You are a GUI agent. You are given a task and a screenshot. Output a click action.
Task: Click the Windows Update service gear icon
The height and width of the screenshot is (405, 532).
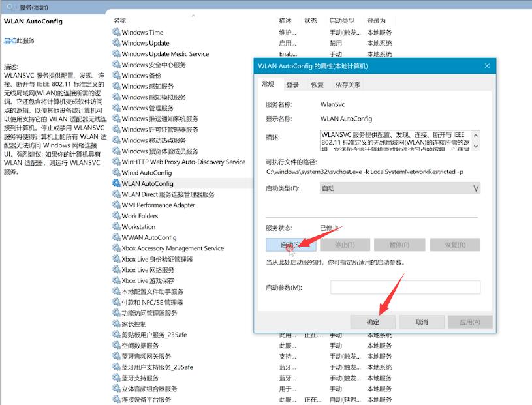(116, 43)
